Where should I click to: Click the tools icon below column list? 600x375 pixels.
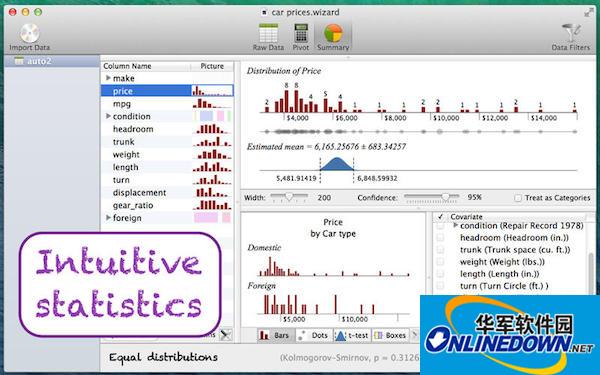(226, 335)
